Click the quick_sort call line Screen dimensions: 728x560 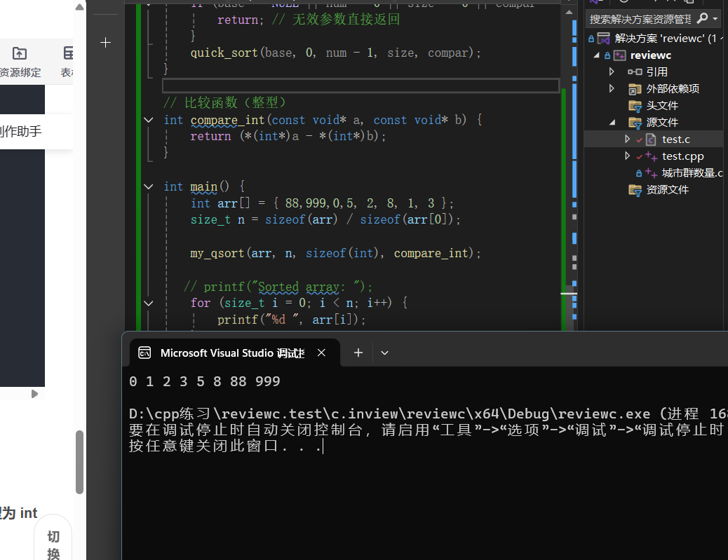click(336, 53)
